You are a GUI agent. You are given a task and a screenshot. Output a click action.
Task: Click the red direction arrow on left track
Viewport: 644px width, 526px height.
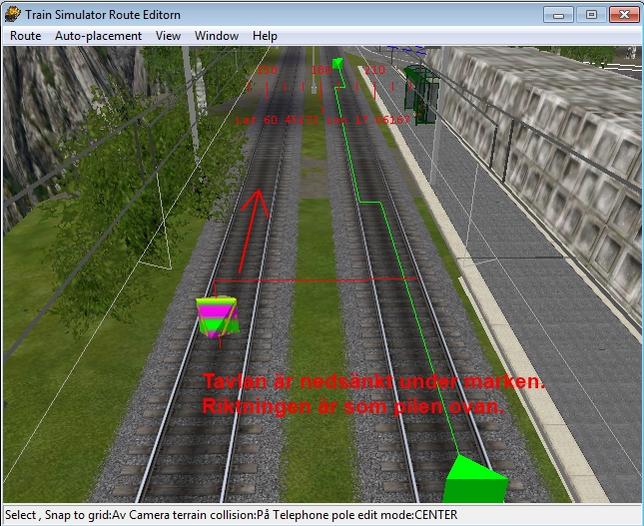coord(257,217)
